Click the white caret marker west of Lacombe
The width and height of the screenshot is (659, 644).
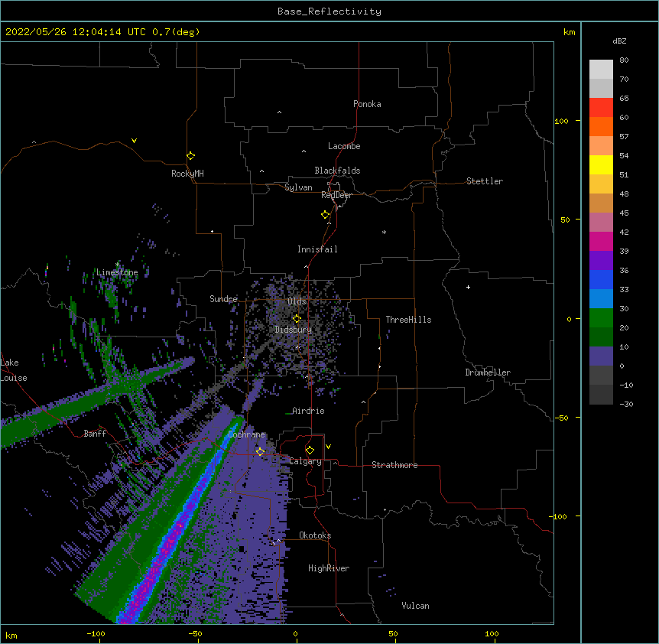[x=304, y=151]
